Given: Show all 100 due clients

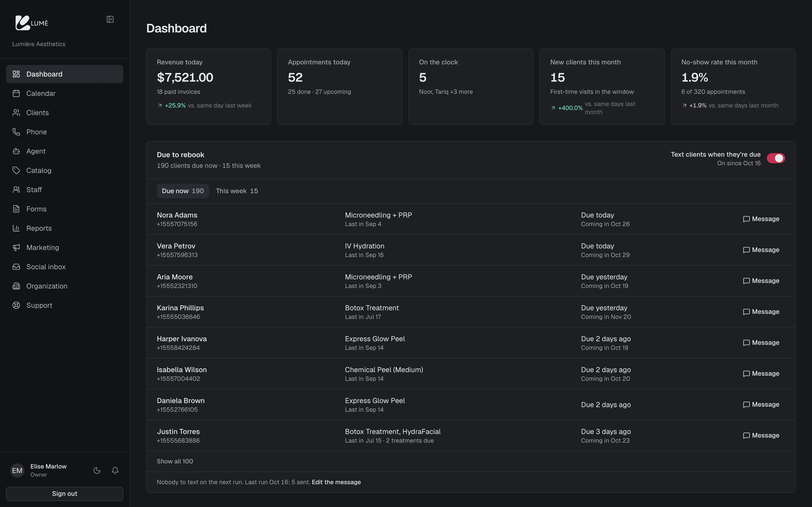Looking at the screenshot, I should (x=175, y=461).
